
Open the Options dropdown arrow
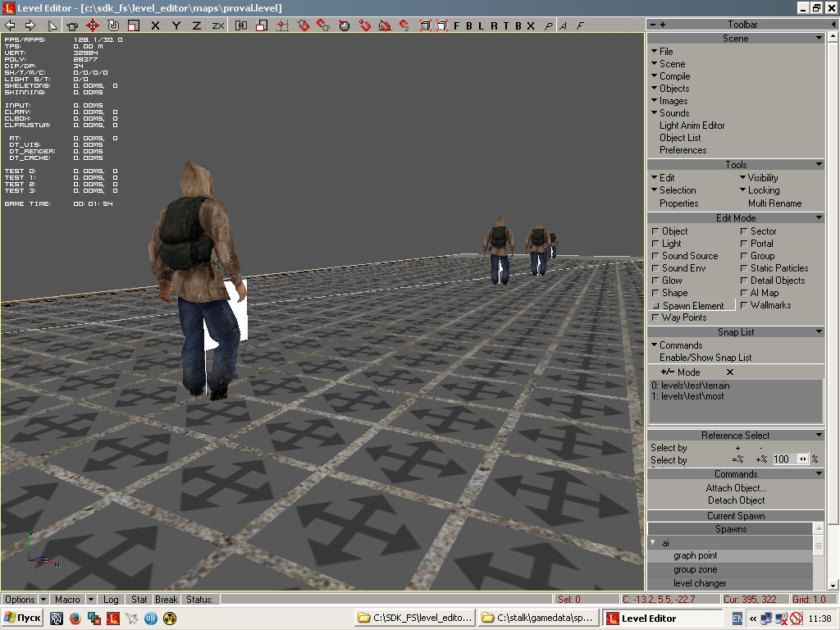[43, 600]
